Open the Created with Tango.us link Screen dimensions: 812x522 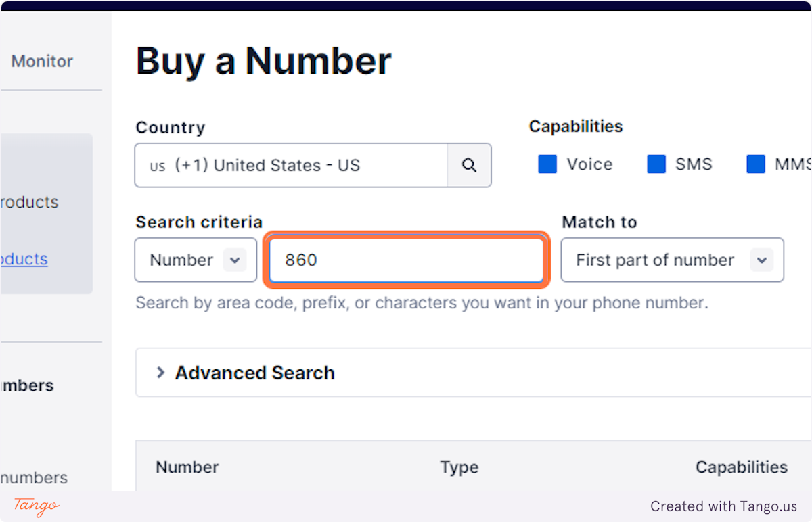[724, 506]
